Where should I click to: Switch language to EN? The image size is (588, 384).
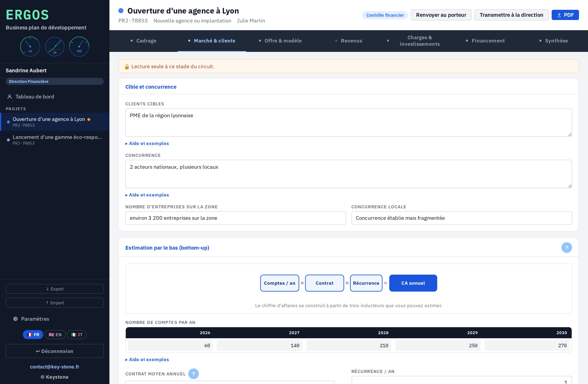[x=55, y=335]
